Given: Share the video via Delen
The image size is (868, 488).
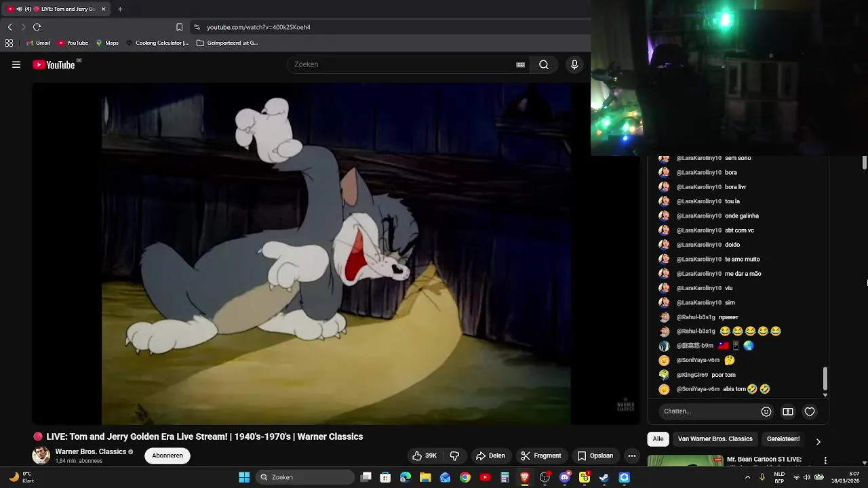Looking at the screenshot, I should click(x=490, y=455).
